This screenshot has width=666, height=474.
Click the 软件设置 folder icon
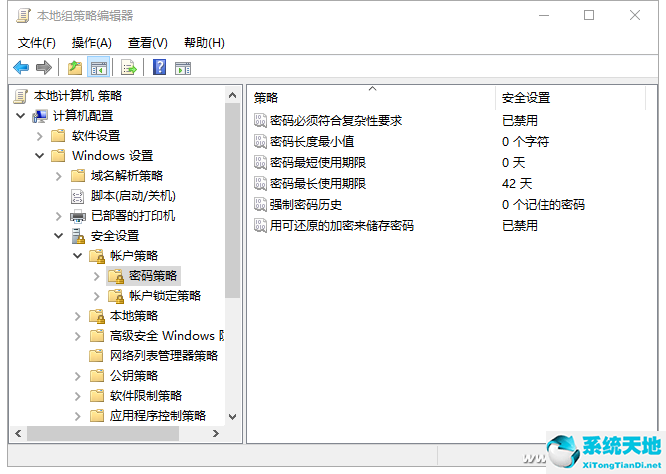click(58, 136)
